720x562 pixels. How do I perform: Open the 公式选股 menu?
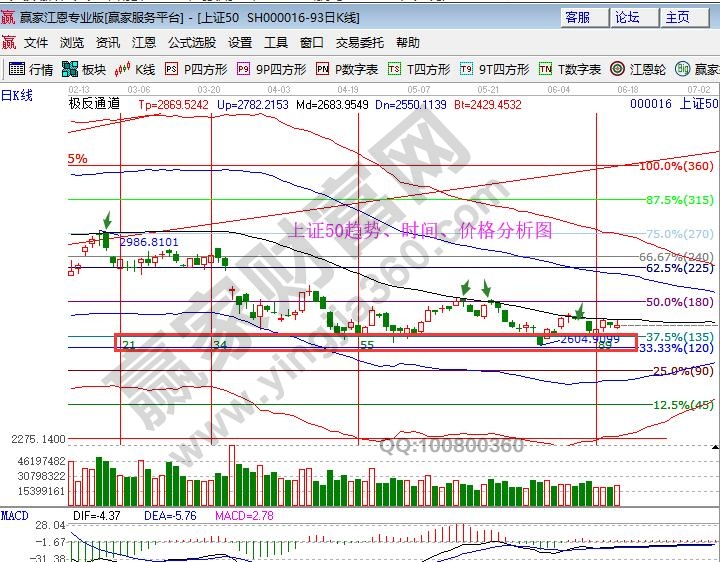191,43
